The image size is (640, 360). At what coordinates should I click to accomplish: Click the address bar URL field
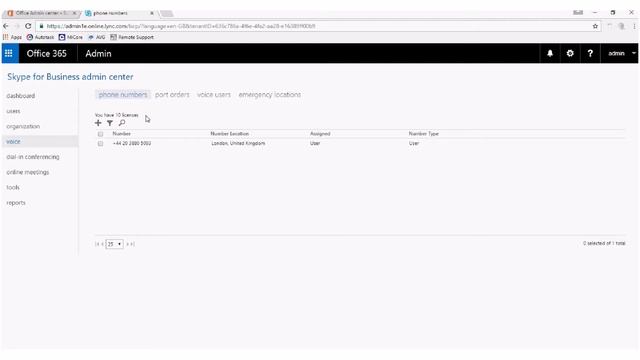click(318, 26)
